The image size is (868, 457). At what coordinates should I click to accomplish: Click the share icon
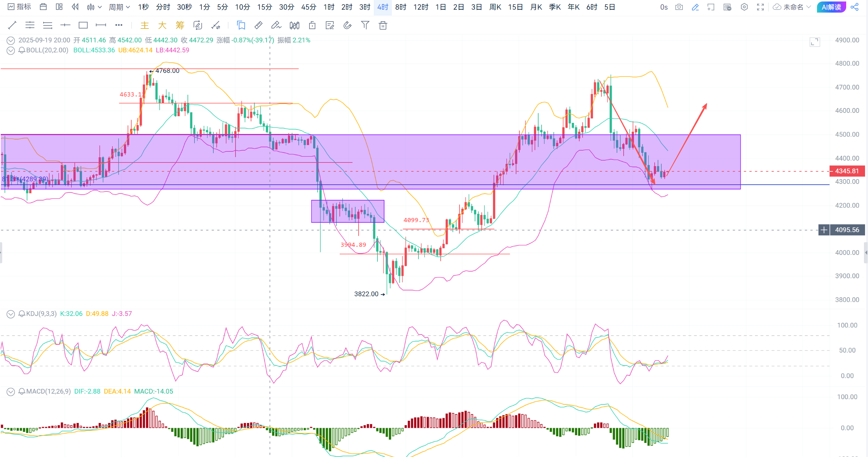pyautogui.click(x=854, y=7)
